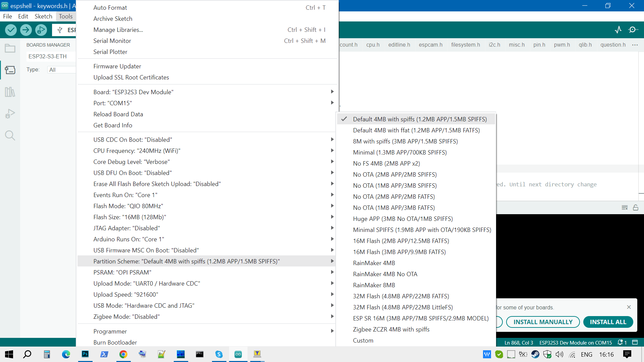This screenshot has width=644, height=362.
Task: Select Minimal 1.3MB APP partition scheme
Action: [416, 153]
